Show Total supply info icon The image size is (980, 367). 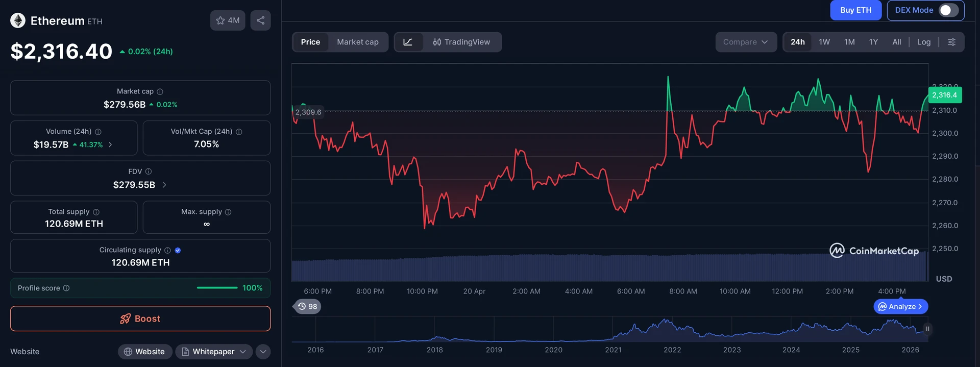[96, 212]
